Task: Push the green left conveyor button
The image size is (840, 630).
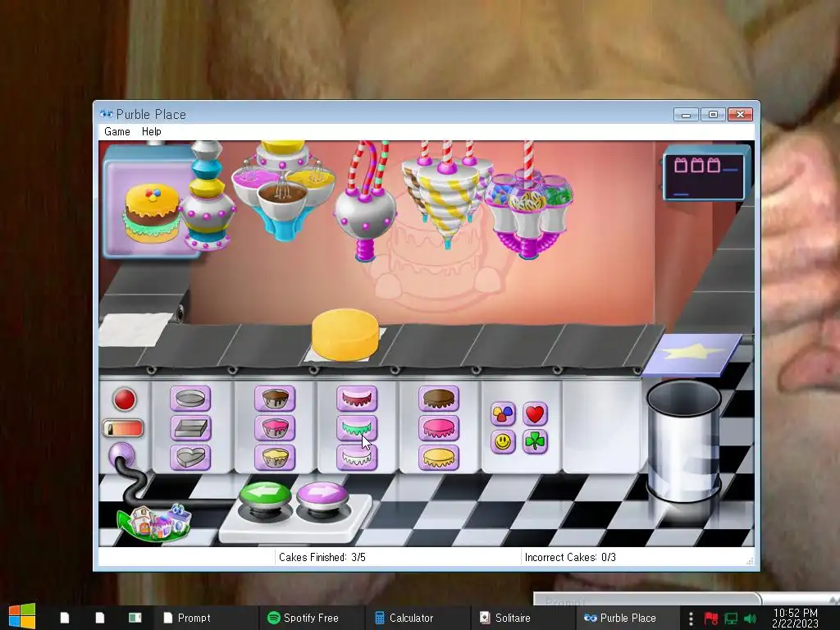Action: [x=265, y=496]
